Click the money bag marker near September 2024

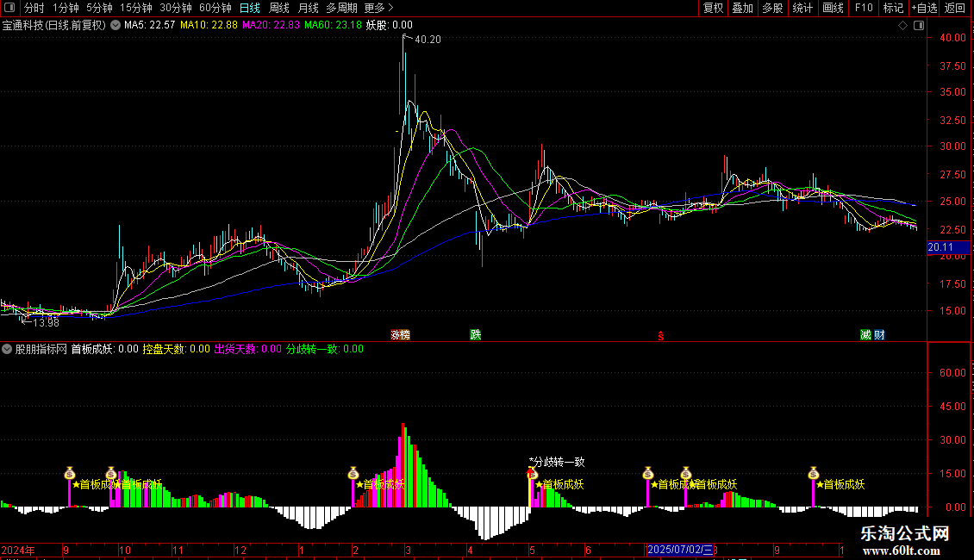click(x=70, y=473)
